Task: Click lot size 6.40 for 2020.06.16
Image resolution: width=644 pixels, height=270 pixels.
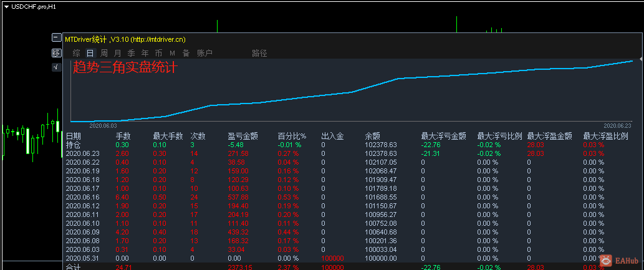Action: (123, 197)
